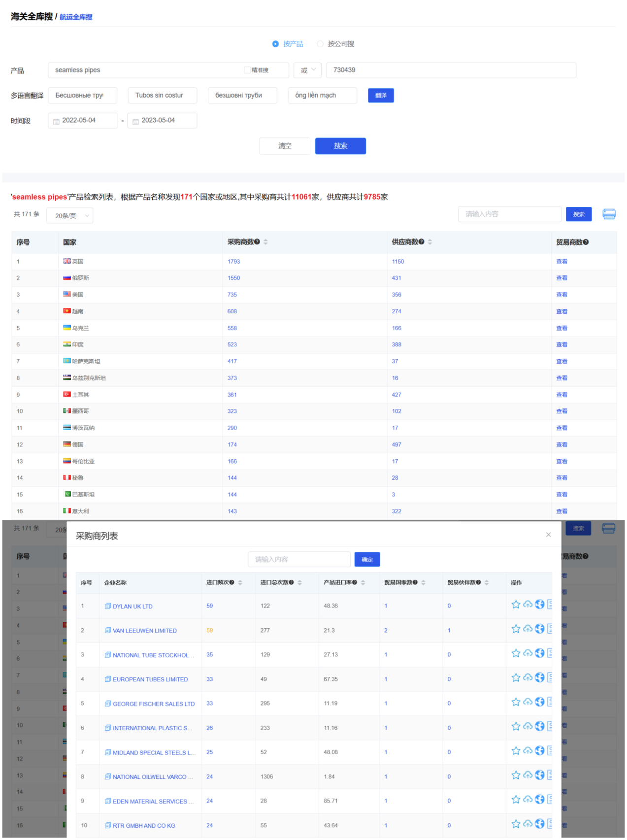Screen dimensions: 627x840
Task: Click cloud icon for MIDLAND SPECIAL STEELS row
Action: (x=528, y=751)
